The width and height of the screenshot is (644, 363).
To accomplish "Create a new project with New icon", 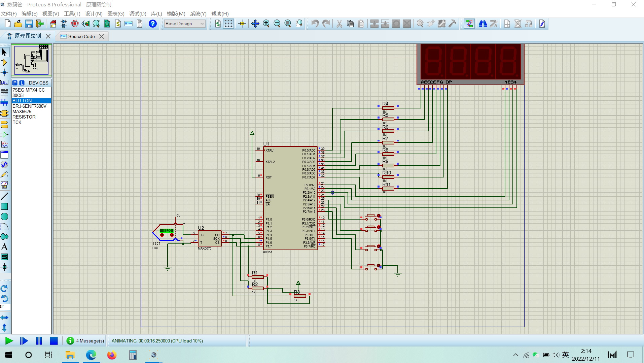I will (7, 24).
